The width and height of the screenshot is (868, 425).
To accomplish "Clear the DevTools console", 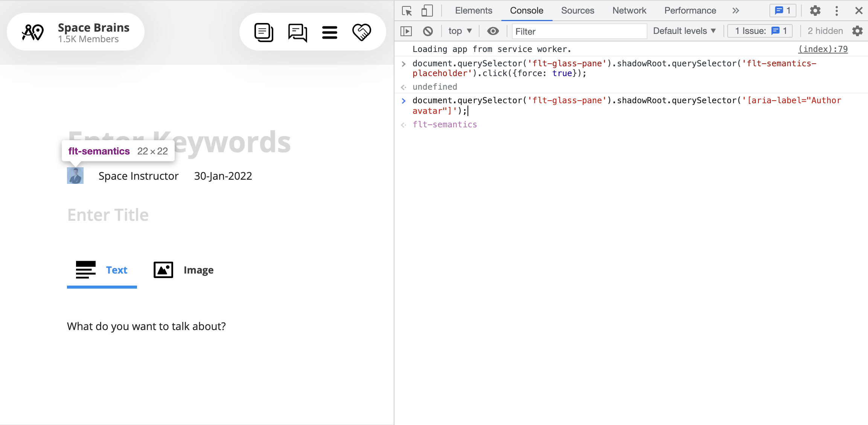I will (x=428, y=31).
